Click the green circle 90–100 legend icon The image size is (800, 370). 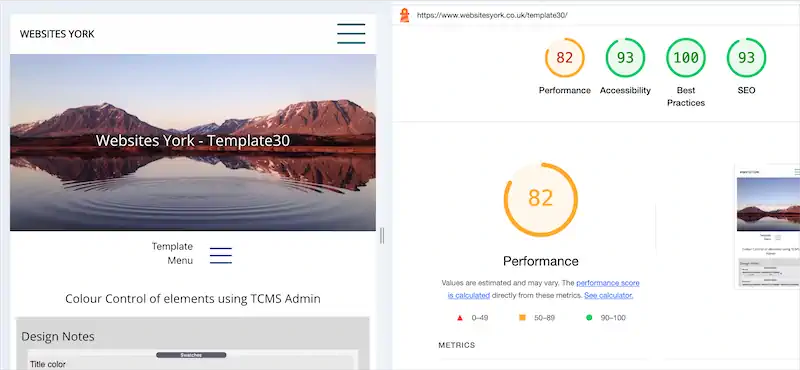click(589, 317)
